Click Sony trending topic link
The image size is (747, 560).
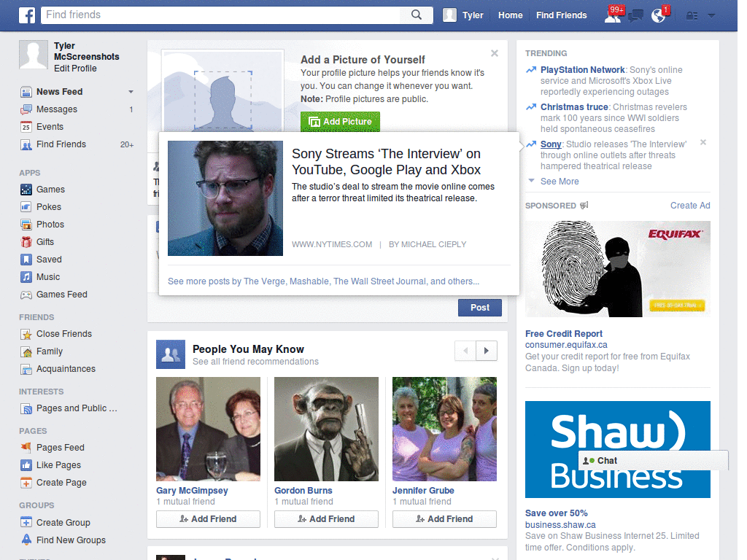(551, 144)
